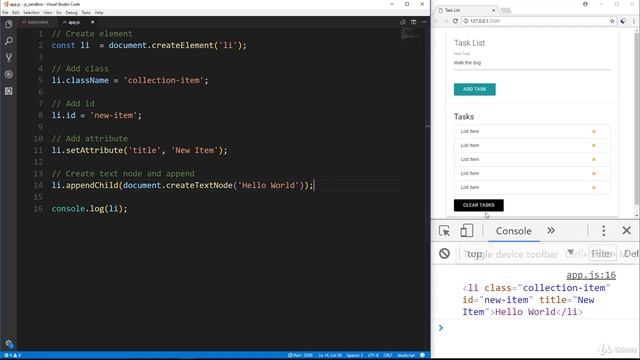Delete the fifth List Item task

(x=594, y=187)
